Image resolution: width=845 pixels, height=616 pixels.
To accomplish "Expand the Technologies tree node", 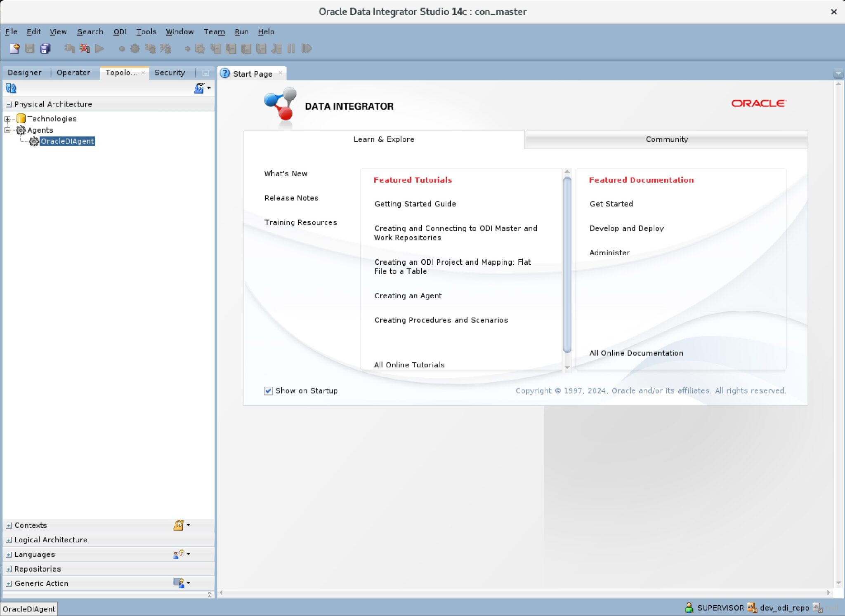I will (7, 119).
